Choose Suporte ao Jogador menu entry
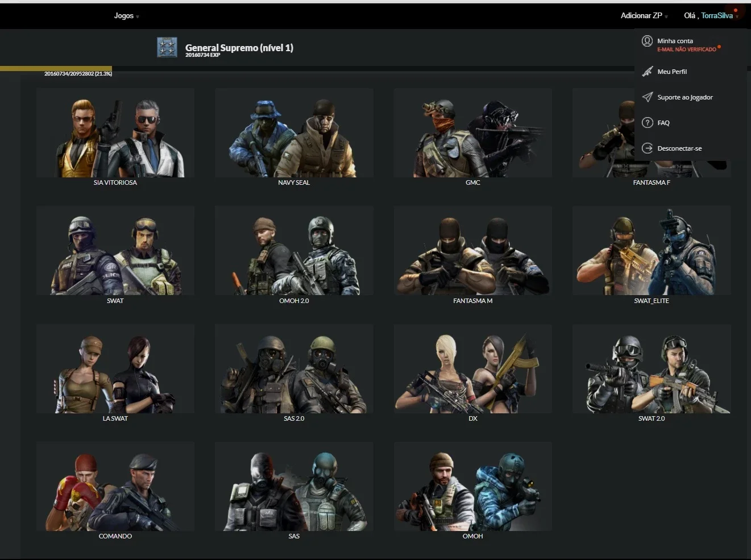The height and width of the screenshot is (560, 751). [685, 97]
